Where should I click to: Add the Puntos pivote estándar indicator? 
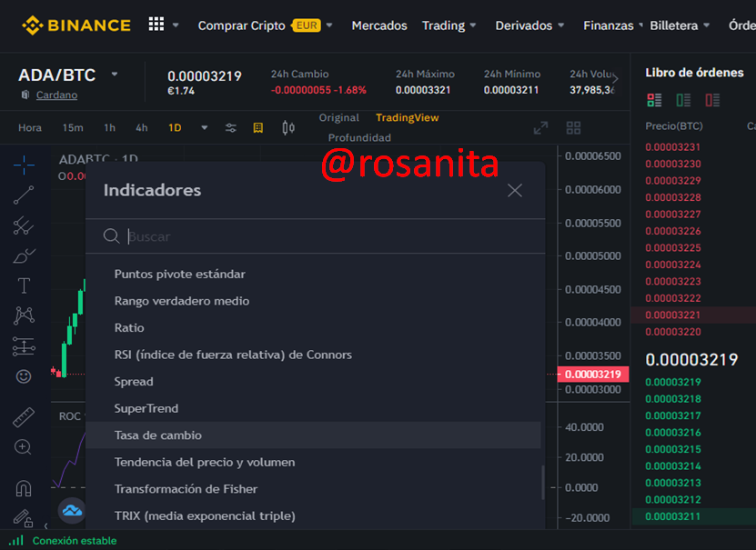click(x=313, y=274)
